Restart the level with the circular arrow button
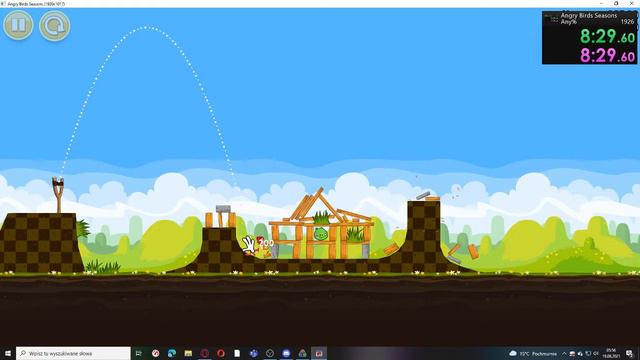The image size is (640, 360). pyautogui.click(x=54, y=26)
